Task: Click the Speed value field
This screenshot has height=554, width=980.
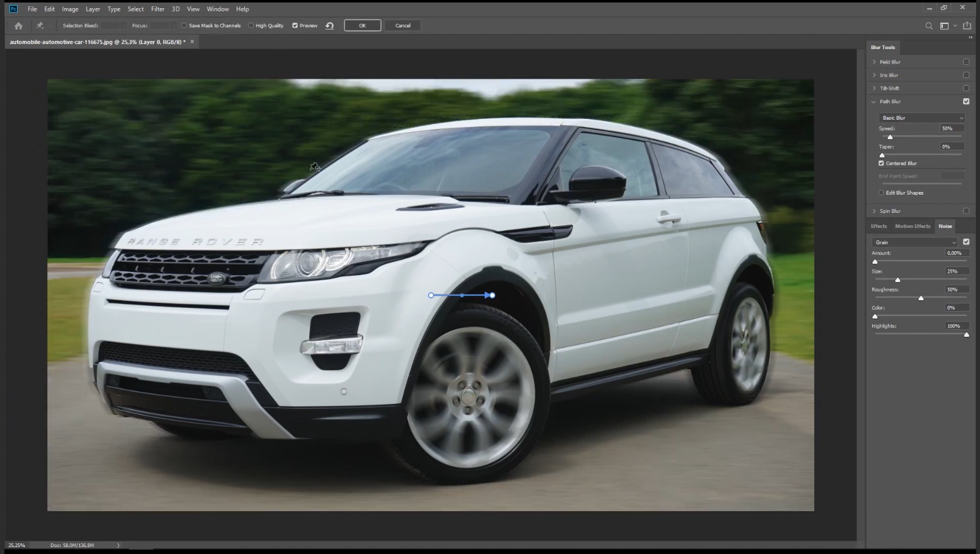Action: 952,128
